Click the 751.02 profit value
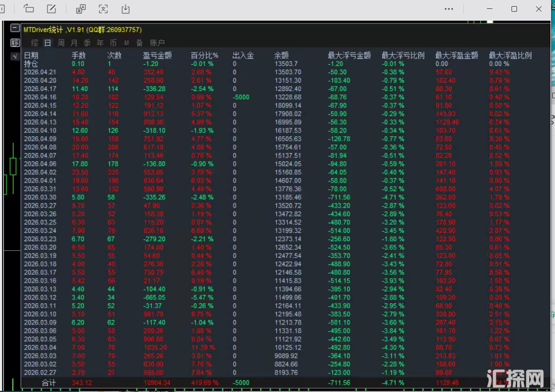Image resolution: width=555 pixels, height=392 pixels. click(x=153, y=139)
